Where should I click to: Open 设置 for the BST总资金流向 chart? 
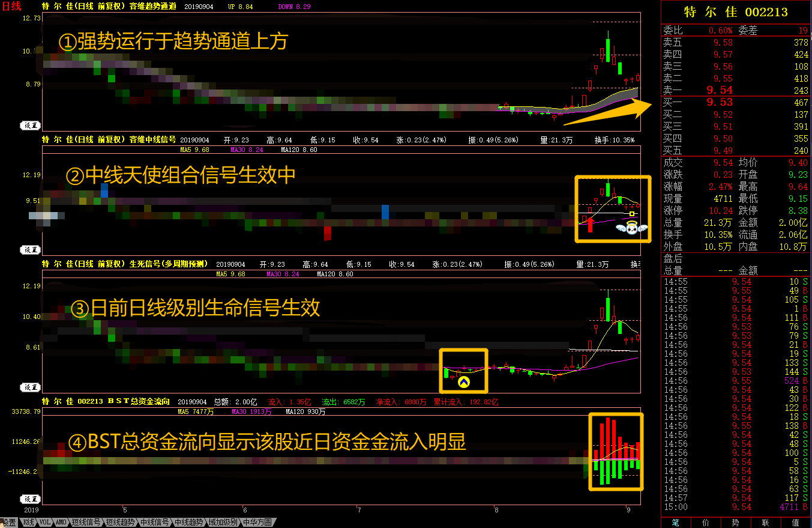pyautogui.click(x=31, y=499)
